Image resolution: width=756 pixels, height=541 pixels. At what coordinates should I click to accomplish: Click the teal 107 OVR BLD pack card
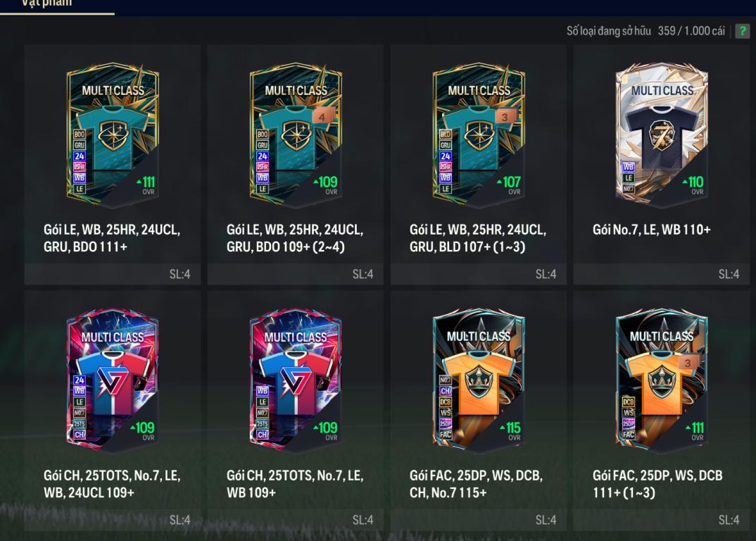point(479,134)
